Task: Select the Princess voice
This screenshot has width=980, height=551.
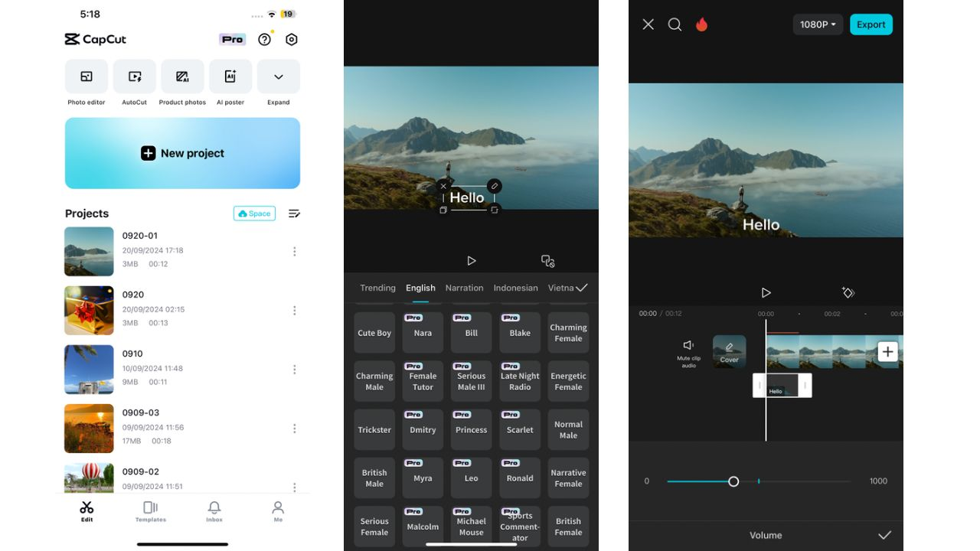Action: pyautogui.click(x=471, y=429)
